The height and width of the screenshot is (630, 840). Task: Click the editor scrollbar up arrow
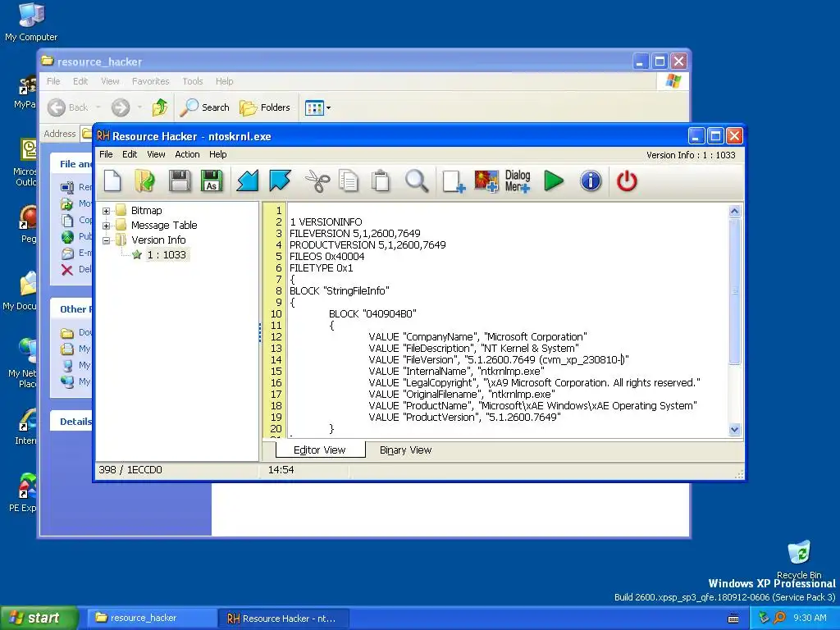734,211
